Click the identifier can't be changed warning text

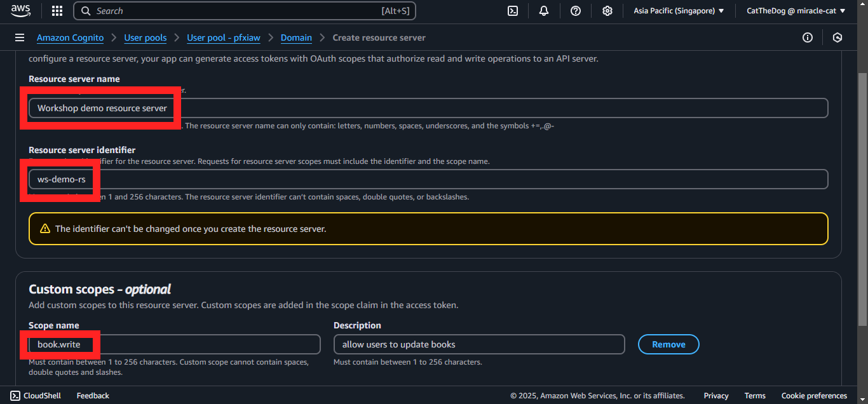point(191,229)
